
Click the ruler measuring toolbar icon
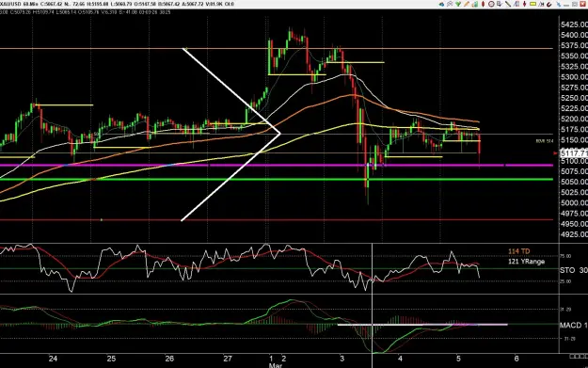(x=516, y=4)
